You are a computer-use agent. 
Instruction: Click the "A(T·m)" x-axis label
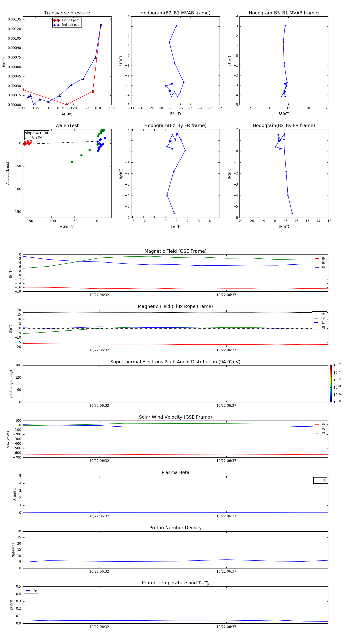[x=67, y=114]
